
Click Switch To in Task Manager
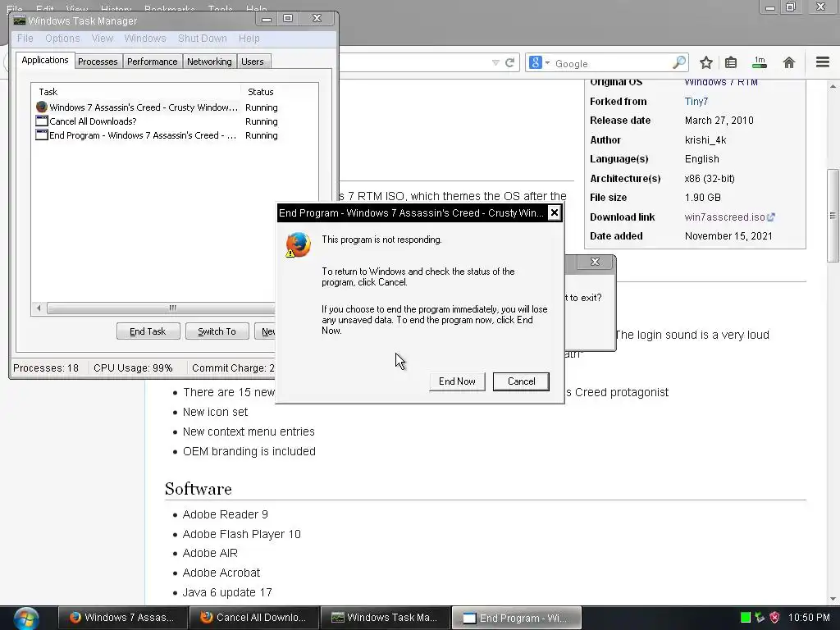(217, 331)
